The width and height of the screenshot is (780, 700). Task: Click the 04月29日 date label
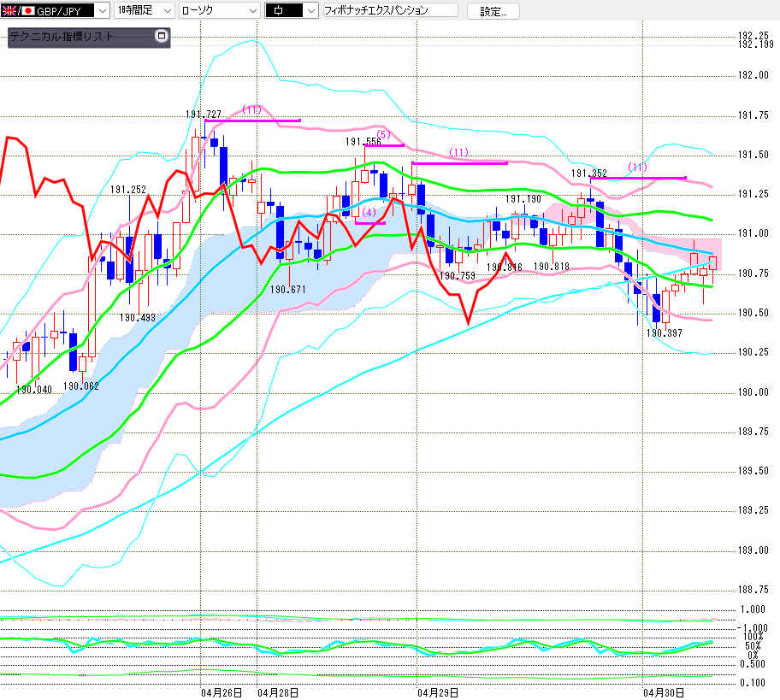pyautogui.click(x=438, y=692)
